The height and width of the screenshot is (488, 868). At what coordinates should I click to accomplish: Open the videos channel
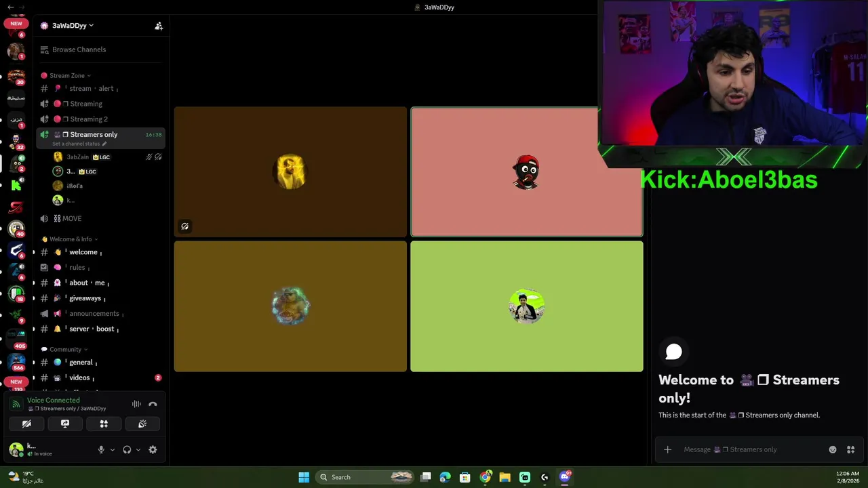coord(102,378)
